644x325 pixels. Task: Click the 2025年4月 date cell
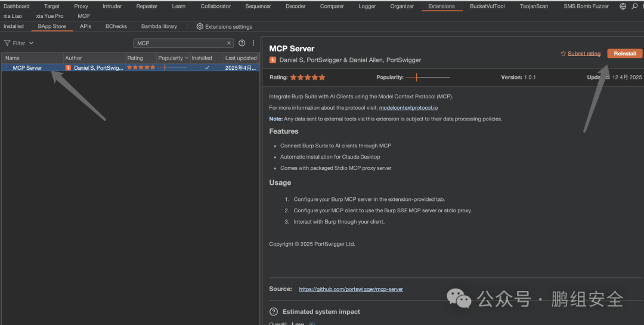coord(241,68)
